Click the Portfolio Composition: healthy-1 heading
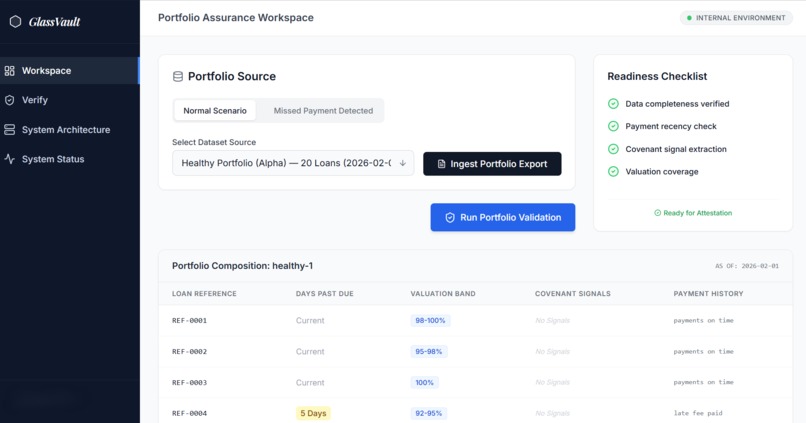Screen dimensions: 806x423 242,266
